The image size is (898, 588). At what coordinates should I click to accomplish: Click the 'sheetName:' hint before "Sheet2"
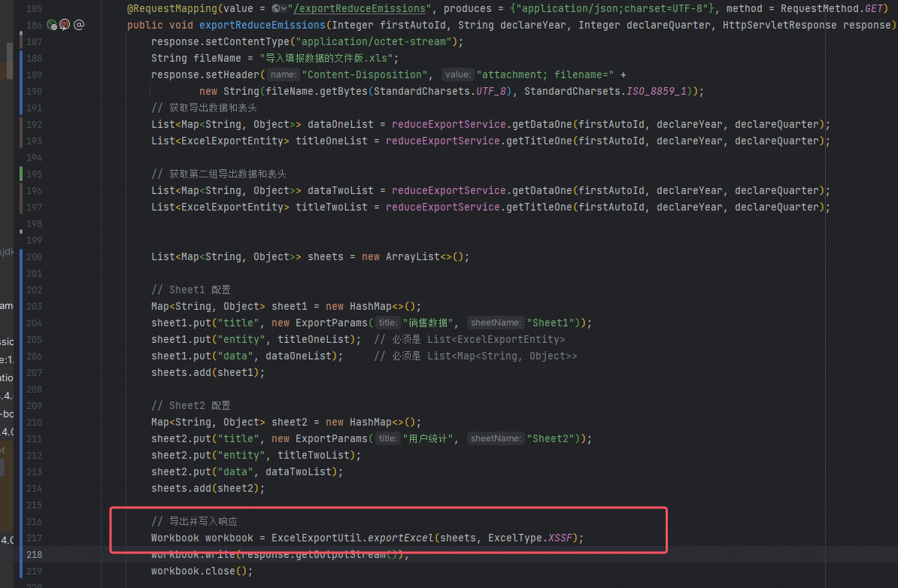496,438
